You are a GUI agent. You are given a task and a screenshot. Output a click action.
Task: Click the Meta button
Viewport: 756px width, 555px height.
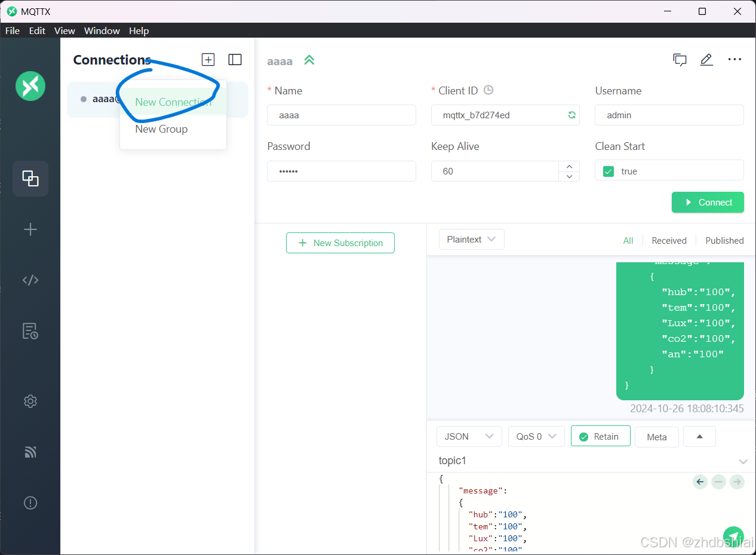click(x=657, y=437)
